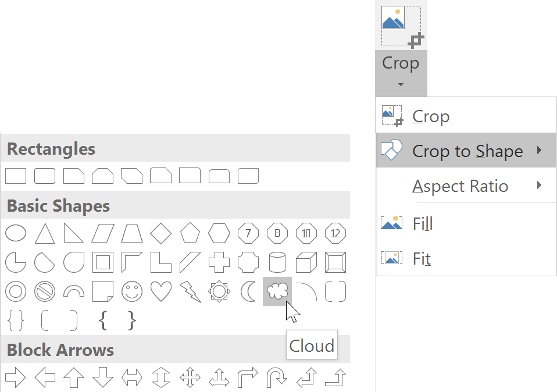Select the Right Arrow block shape

15,377
